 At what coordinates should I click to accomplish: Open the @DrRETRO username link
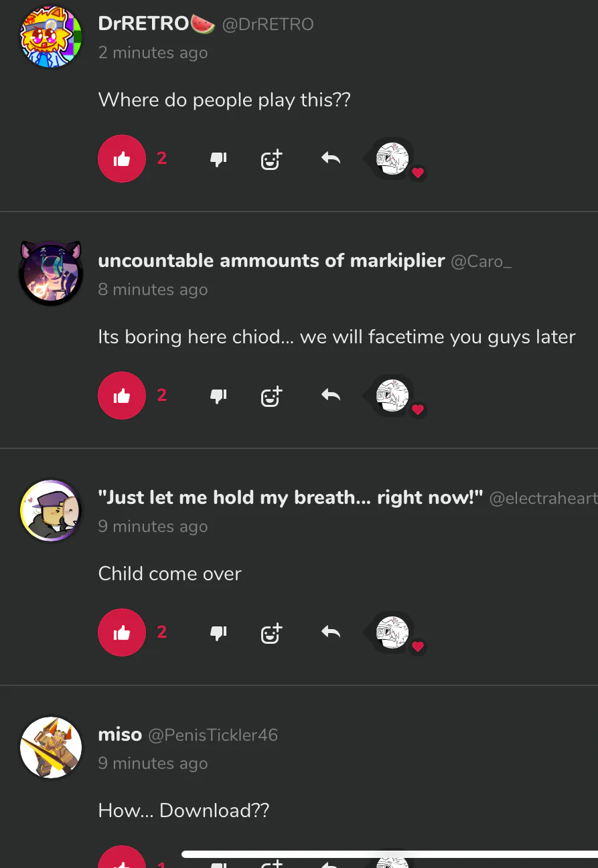point(268,24)
